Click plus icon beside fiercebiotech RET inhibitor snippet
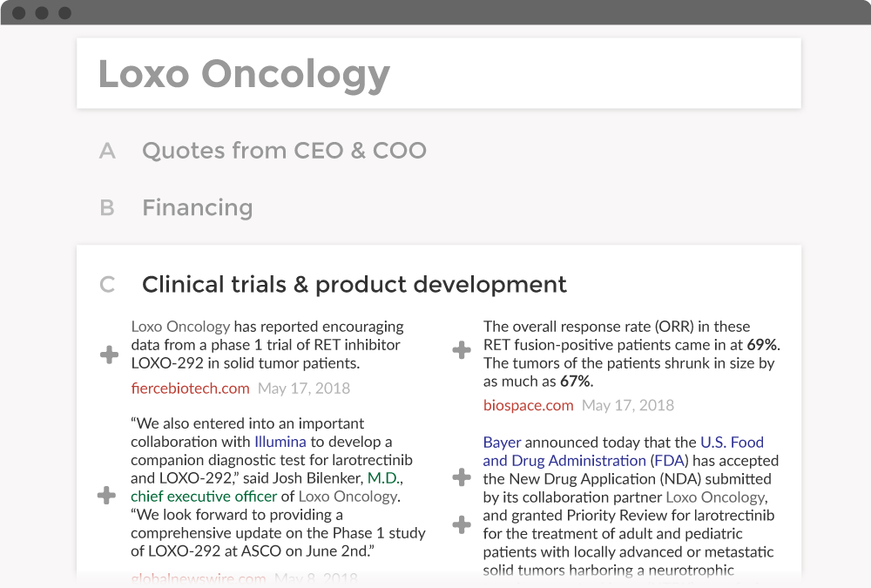Viewport: 871px width, 588px height. click(x=109, y=354)
